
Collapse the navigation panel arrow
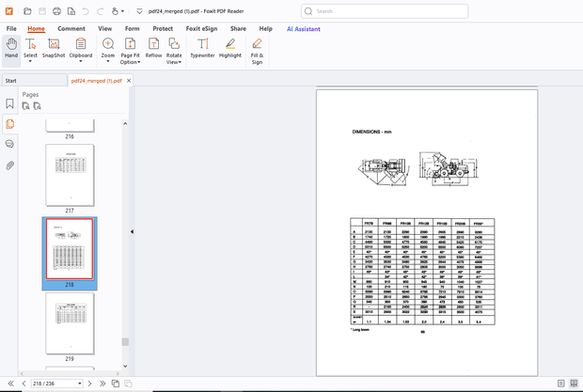coord(132,231)
